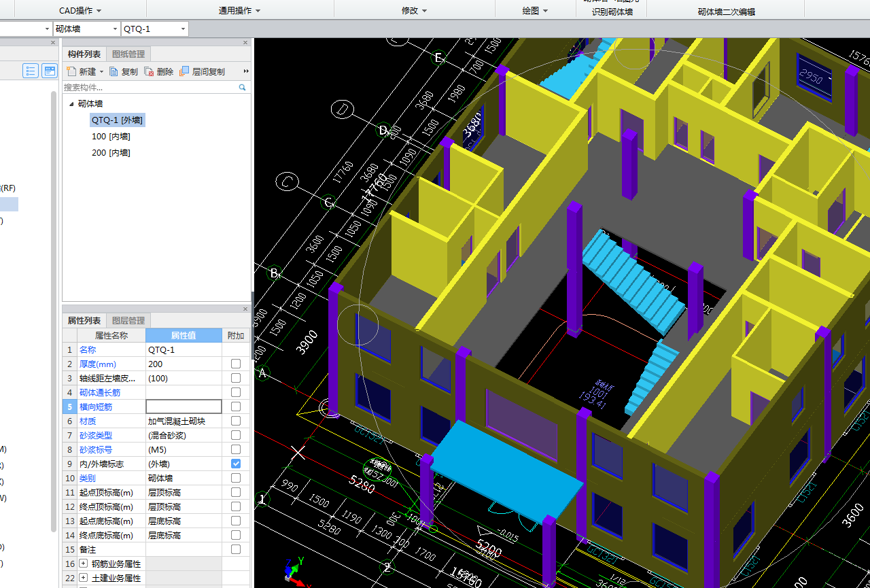870x588 pixels.
Task: Close the component list panel
Action: 246,43
